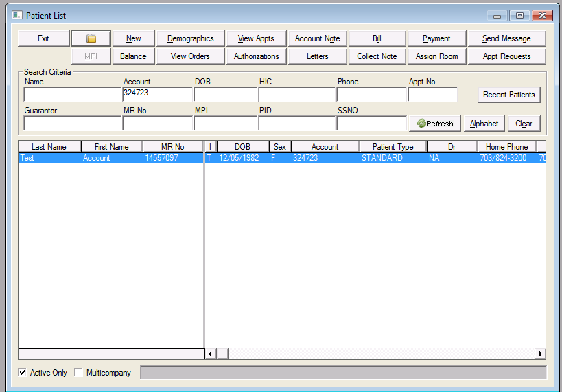Click into the Name search field
The image size is (562, 392).
pos(72,95)
